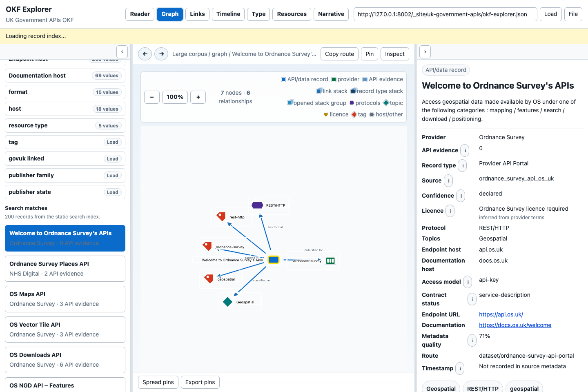Click the API/data record legend icon
588x392 pixels.
click(x=283, y=79)
